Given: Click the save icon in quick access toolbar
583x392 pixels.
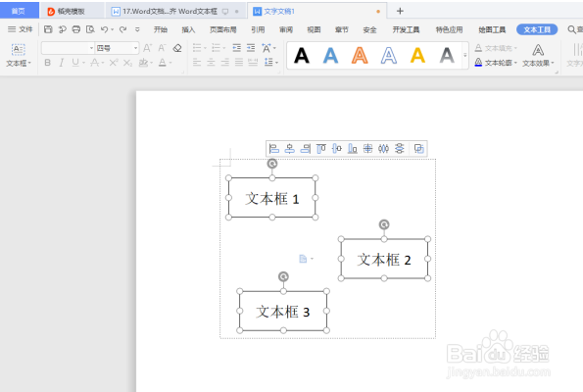Looking at the screenshot, I should pos(48,29).
